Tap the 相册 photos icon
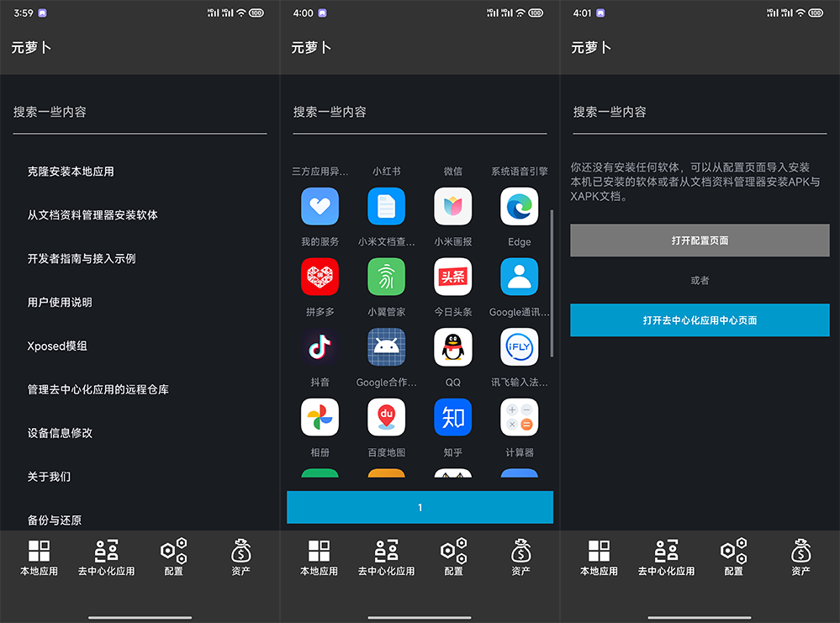Viewport: 840px width, 623px height. coord(320,417)
